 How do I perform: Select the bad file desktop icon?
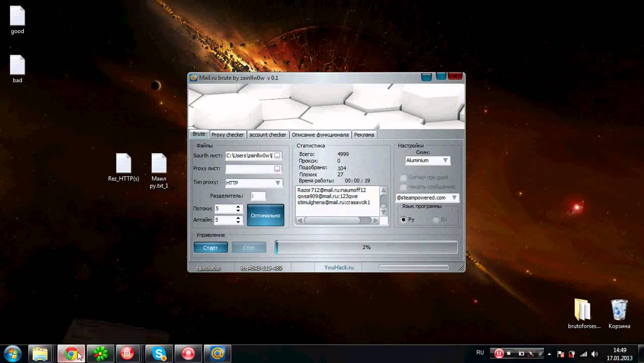tap(17, 69)
